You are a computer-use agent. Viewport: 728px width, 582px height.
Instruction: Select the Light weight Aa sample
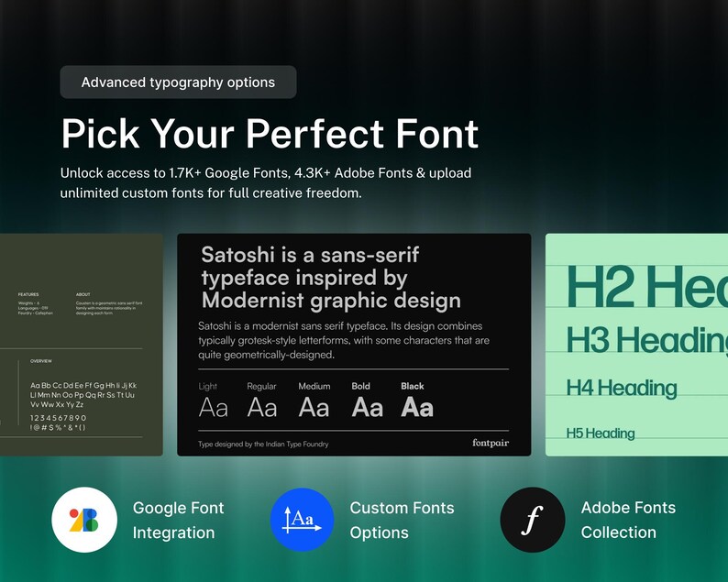213,408
